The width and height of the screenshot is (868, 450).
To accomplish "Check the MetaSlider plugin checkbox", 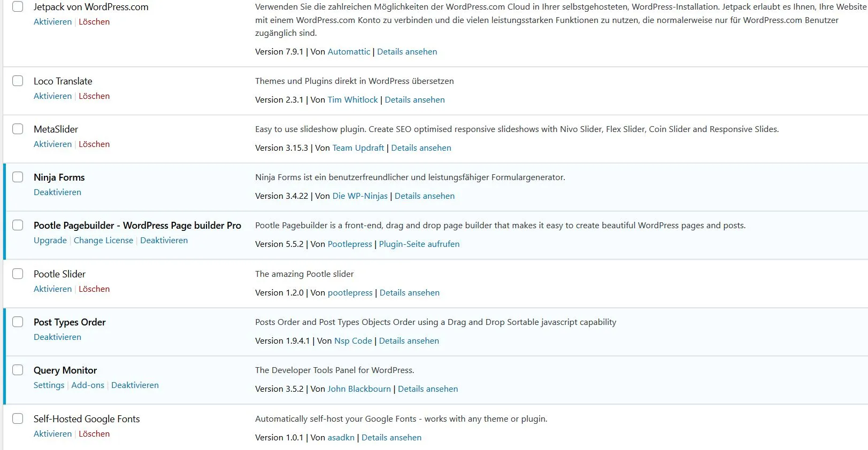I will tap(18, 129).
